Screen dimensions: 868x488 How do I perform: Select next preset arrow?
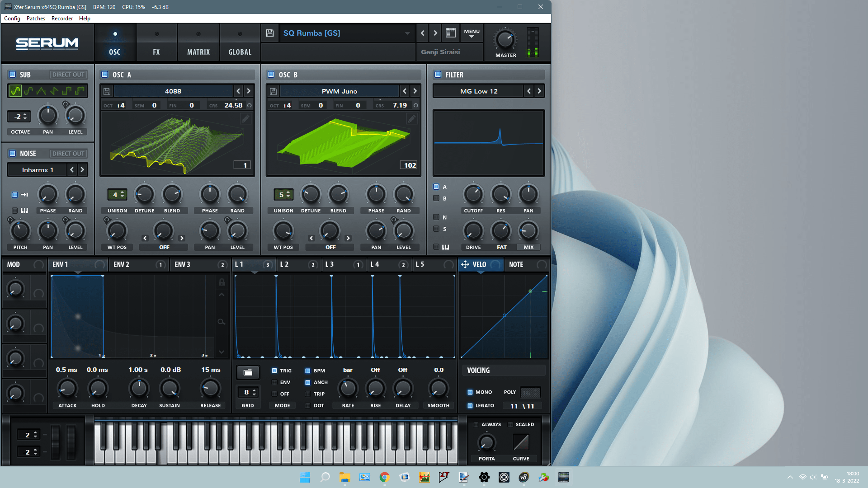pos(435,33)
